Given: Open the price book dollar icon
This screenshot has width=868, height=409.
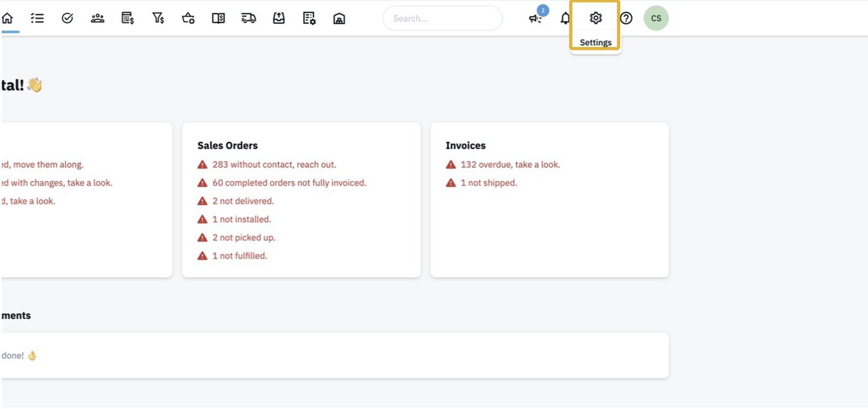Looking at the screenshot, I should [218, 18].
